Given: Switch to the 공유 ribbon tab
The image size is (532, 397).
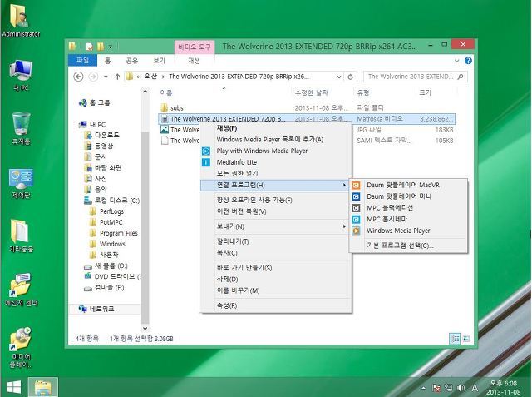Looking at the screenshot, I should tap(131, 61).
